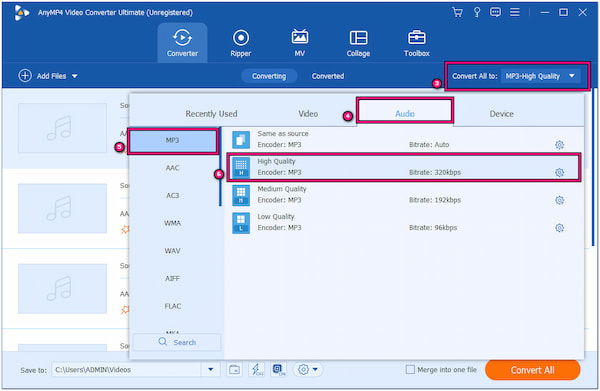Open the Convert All to format dropdown
Viewport: 600px width, 391px height.
(540, 76)
